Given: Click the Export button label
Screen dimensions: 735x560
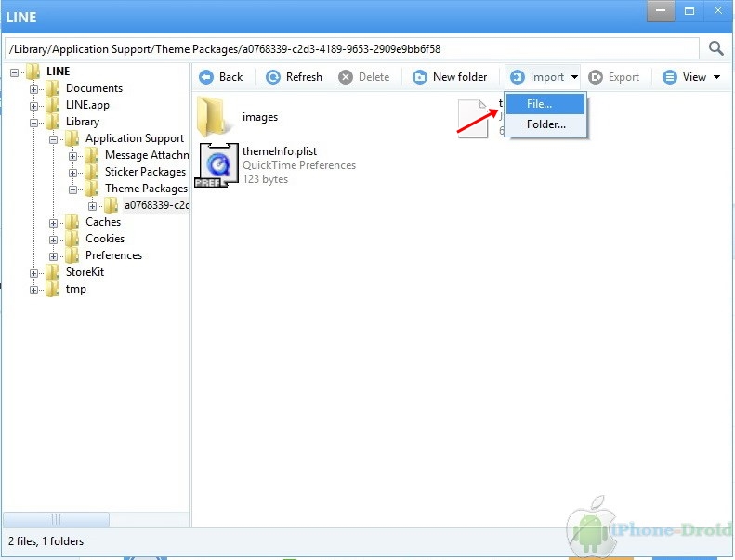Looking at the screenshot, I should [623, 77].
